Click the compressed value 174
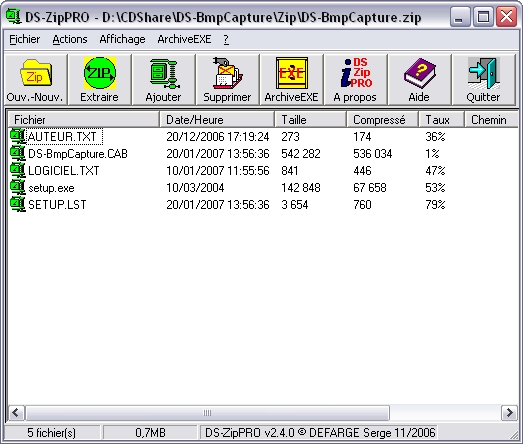Image resolution: width=523 pixels, height=444 pixels. coord(362,137)
